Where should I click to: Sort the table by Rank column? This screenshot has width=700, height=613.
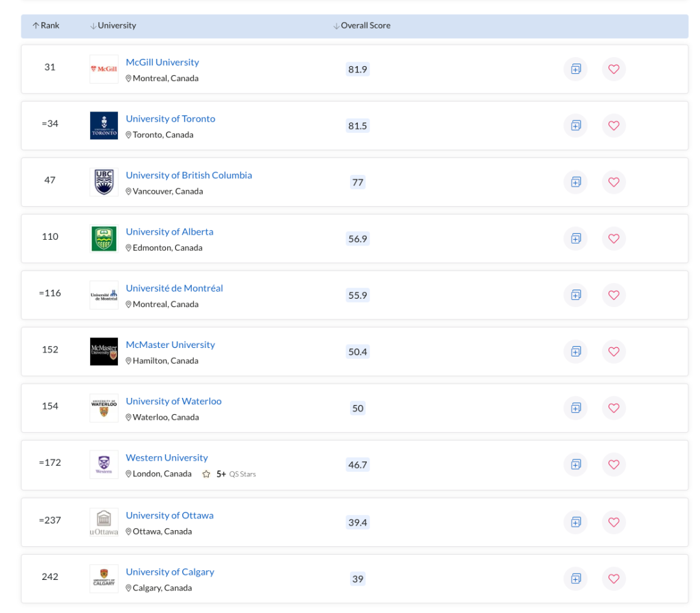[x=46, y=25]
